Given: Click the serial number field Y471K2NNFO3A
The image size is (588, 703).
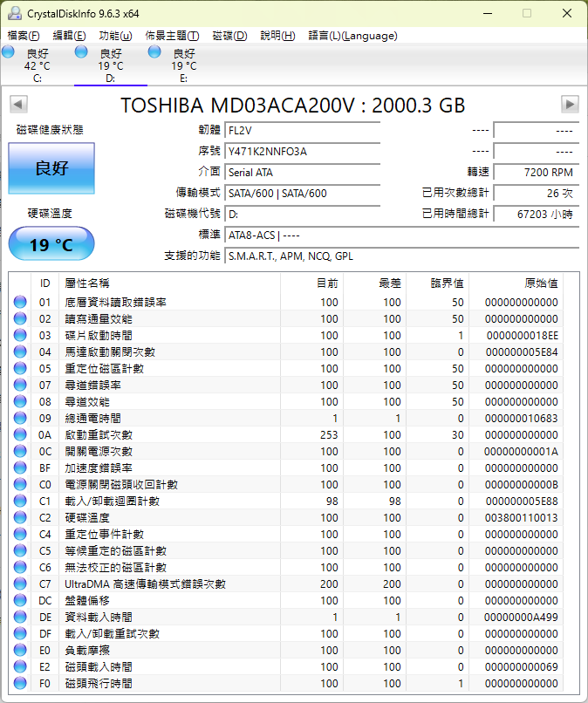Looking at the screenshot, I should 303,152.
